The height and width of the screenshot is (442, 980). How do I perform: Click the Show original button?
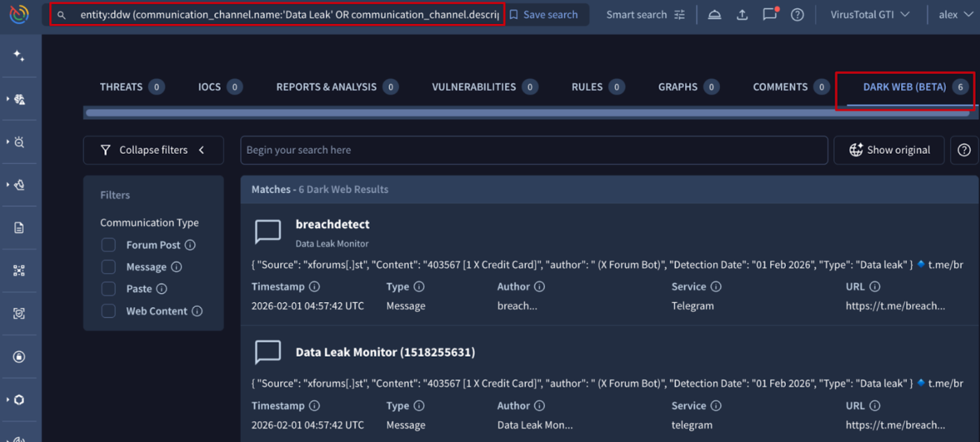(889, 150)
